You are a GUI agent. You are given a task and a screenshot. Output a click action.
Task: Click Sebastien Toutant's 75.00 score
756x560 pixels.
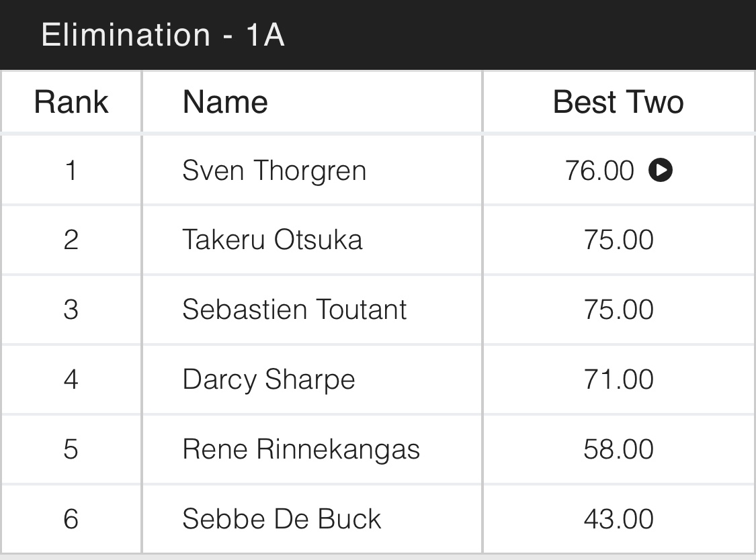[618, 310]
